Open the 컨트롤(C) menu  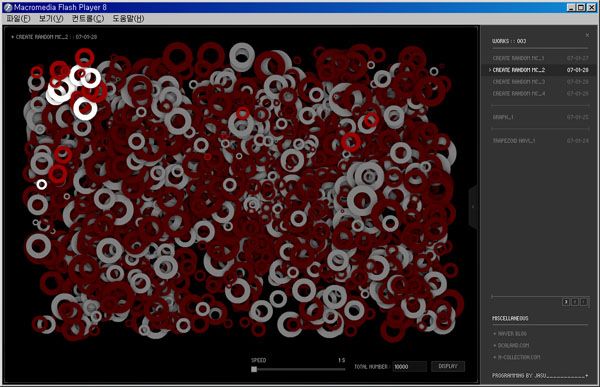click(88, 18)
